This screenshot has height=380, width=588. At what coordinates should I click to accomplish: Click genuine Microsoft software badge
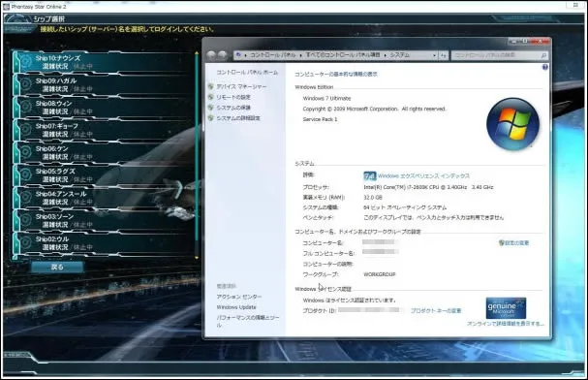click(506, 308)
